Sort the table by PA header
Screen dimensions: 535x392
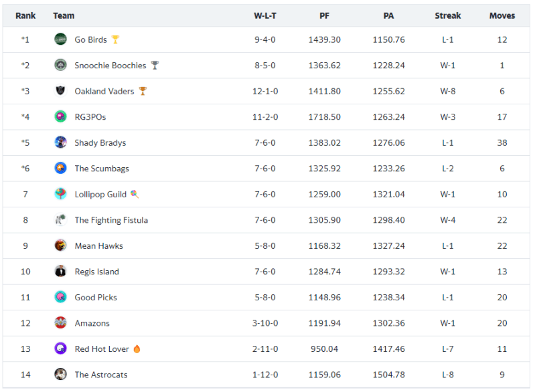click(388, 15)
